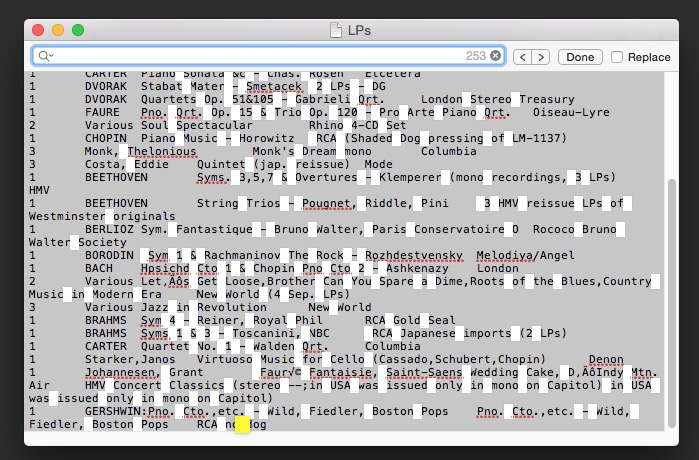699x460 pixels.
Task: Click the word "Denon"
Action: [606, 360]
